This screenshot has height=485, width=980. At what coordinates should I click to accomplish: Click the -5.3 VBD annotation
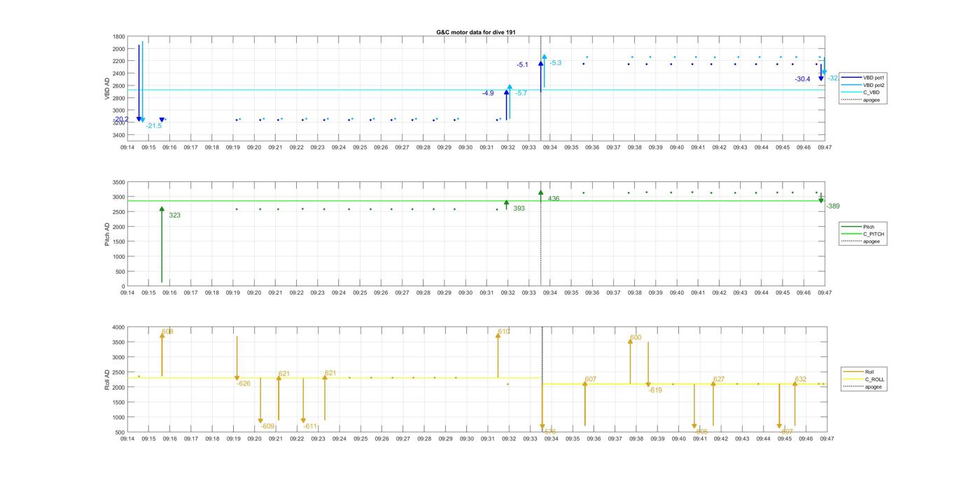[x=556, y=63]
